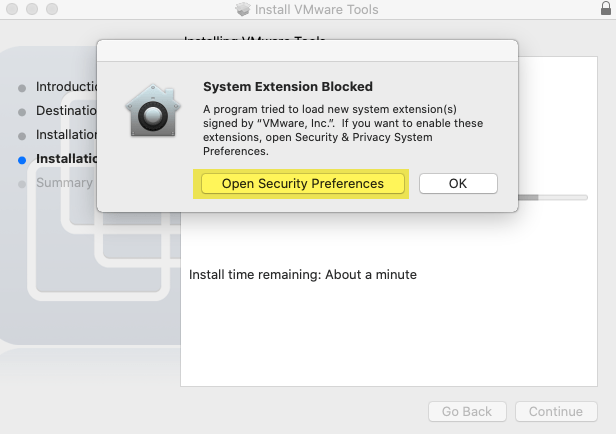Select the bold Installation step
The image size is (616, 434).
coord(66,159)
